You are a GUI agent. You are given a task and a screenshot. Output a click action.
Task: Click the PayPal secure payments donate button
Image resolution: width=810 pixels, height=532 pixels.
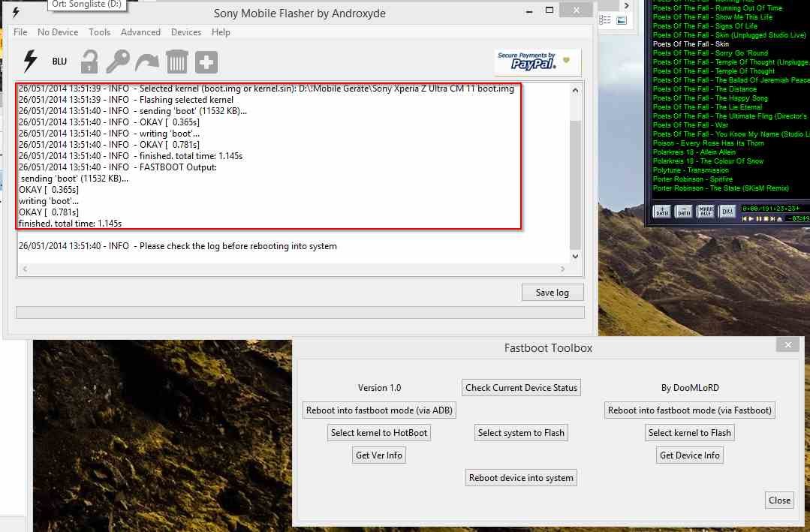click(537, 62)
